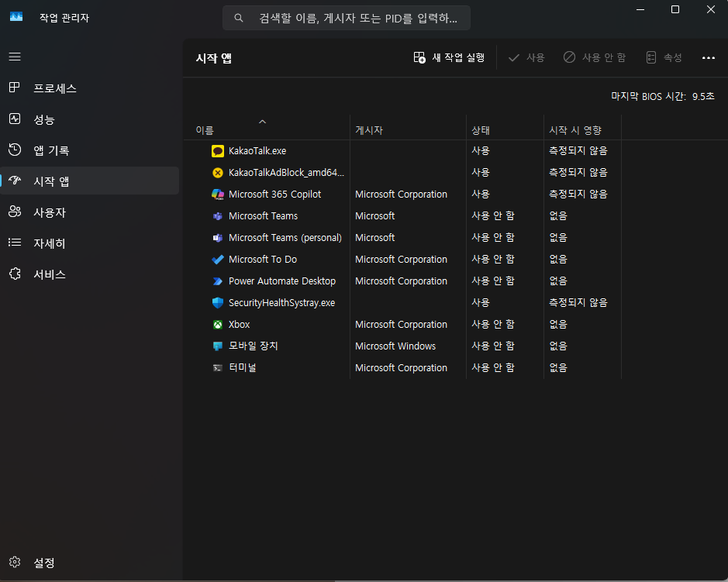728x582 pixels.
Task: Sort by 시작 시 영향 column header
Action: pos(575,130)
